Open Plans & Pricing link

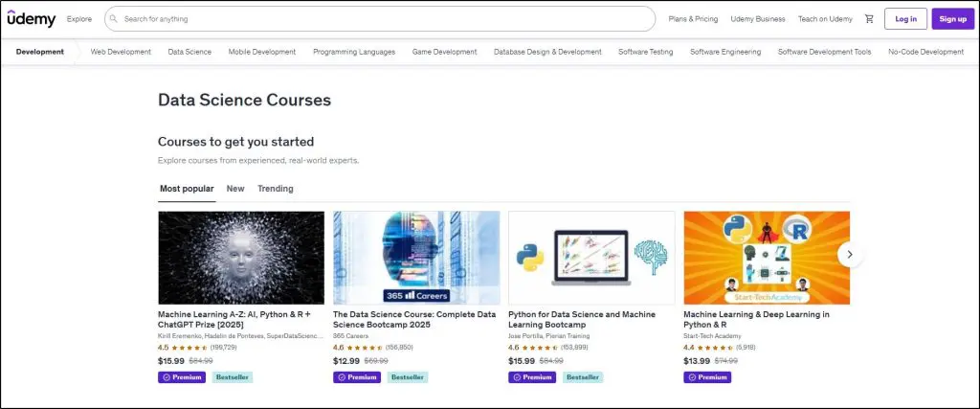[x=693, y=19]
